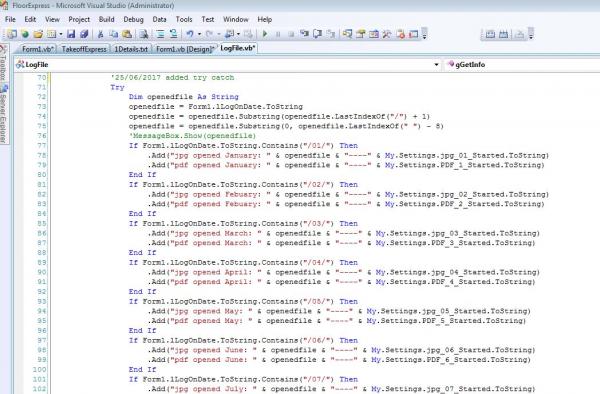Viewport: 600px width, 394px height.
Task: Click 'End If' on line 80
Action: tap(142, 175)
